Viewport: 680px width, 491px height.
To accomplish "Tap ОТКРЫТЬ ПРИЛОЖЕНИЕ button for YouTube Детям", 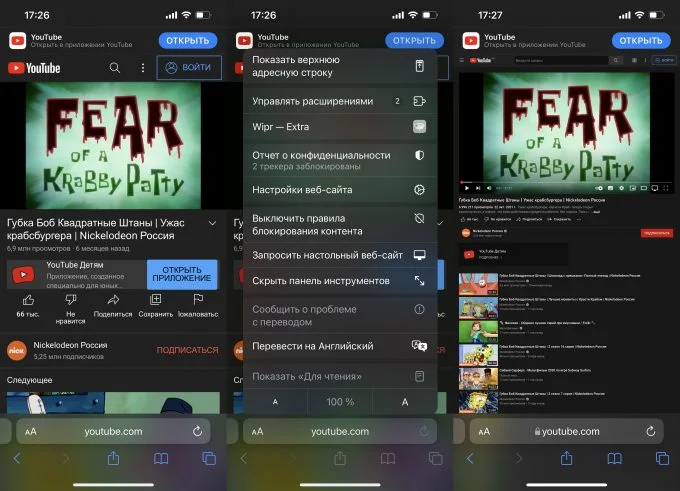I will [x=182, y=274].
